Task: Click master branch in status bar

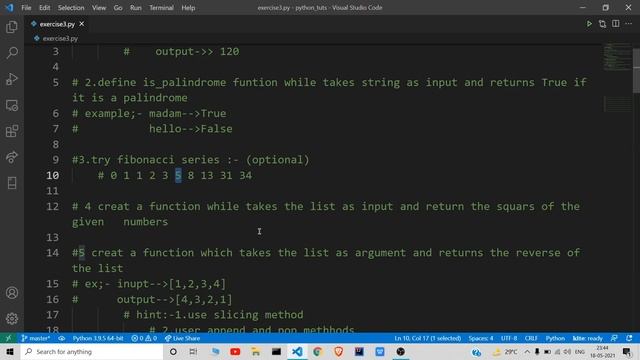Action: [36, 338]
